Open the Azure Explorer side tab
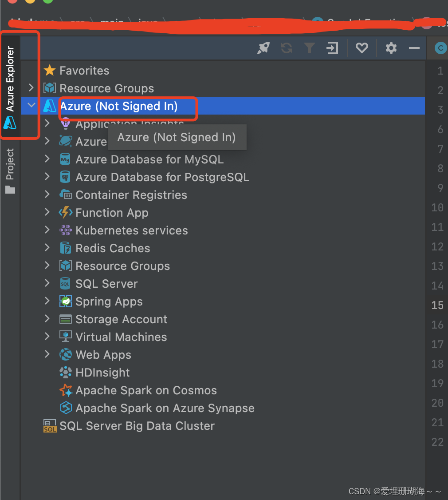 [x=10, y=87]
